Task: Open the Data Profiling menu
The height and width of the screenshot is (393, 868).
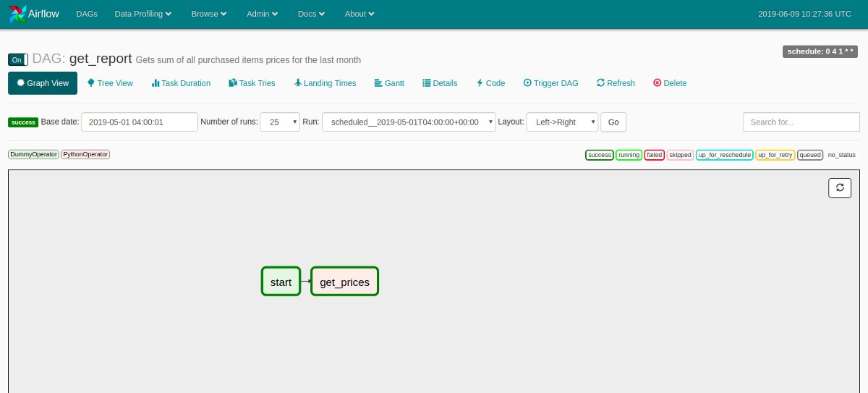Action: click(143, 14)
